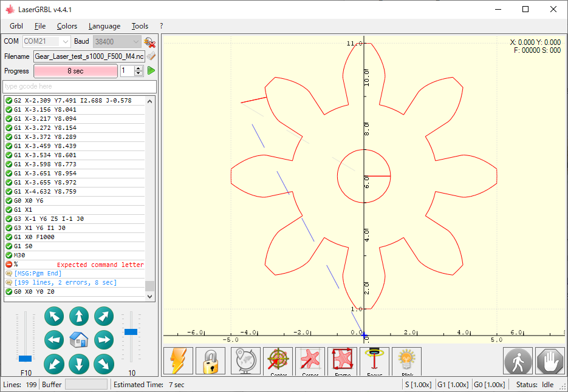The image size is (568, 392).
Task: Click the disconnect plug icon beside Baud
Action: (x=149, y=42)
